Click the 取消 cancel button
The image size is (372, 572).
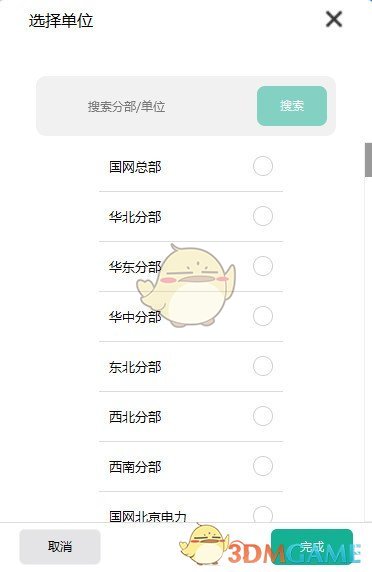point(60,546)
